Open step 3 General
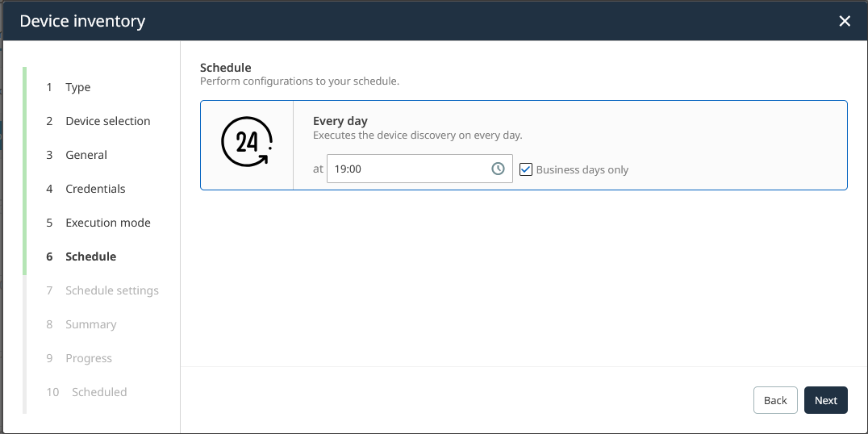The image size is (868, 434). (x=86, y=155)
